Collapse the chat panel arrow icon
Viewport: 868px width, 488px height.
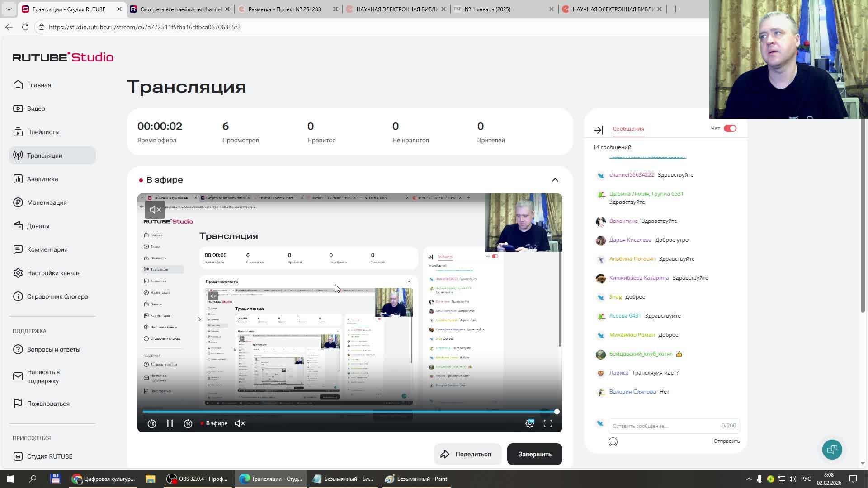(x=599, y=130)
